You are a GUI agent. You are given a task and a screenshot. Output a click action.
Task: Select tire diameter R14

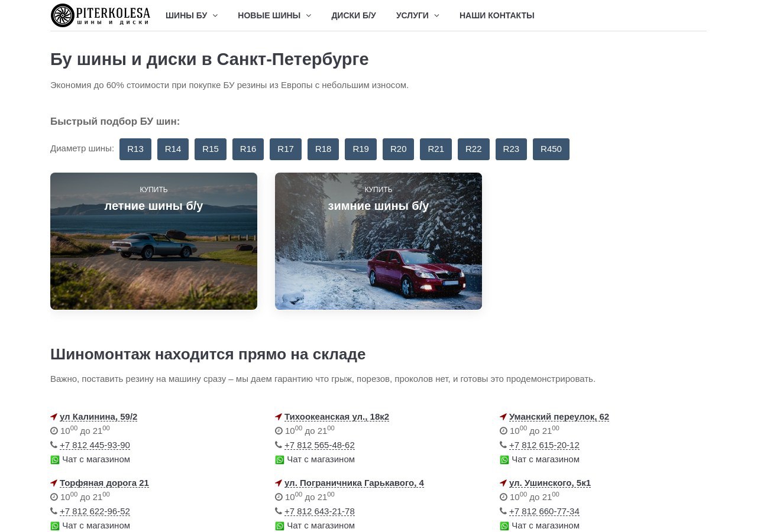point(173,149)
